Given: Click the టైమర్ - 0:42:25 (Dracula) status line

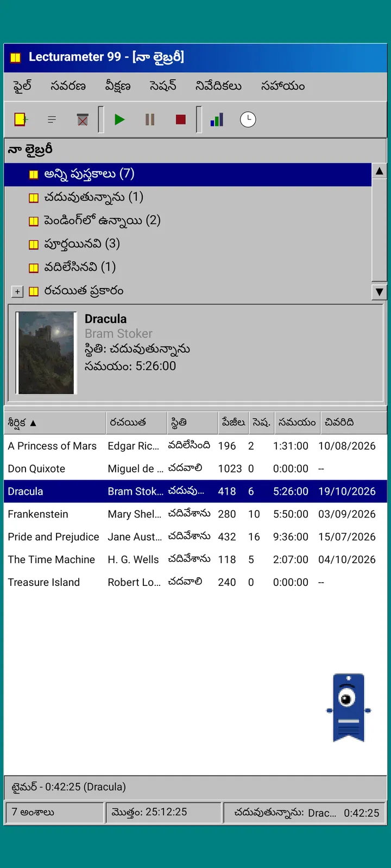Looking at the screenshot, I should pos(195,787).
